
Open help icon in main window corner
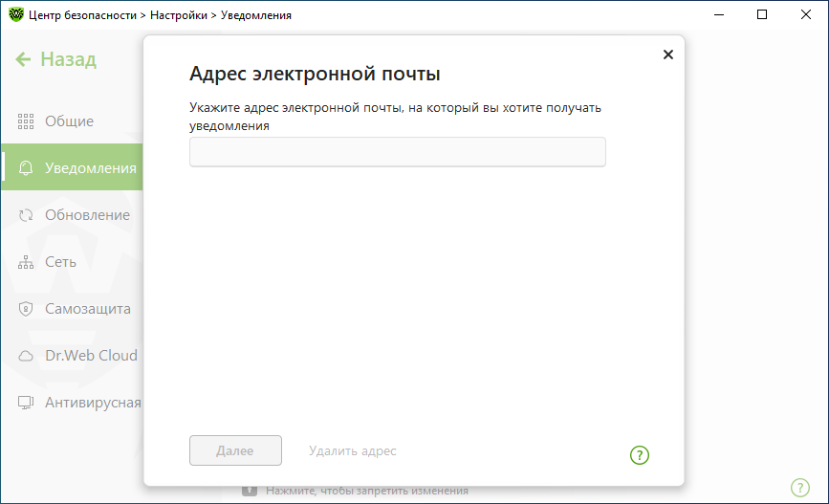click(x=800, y=487)
